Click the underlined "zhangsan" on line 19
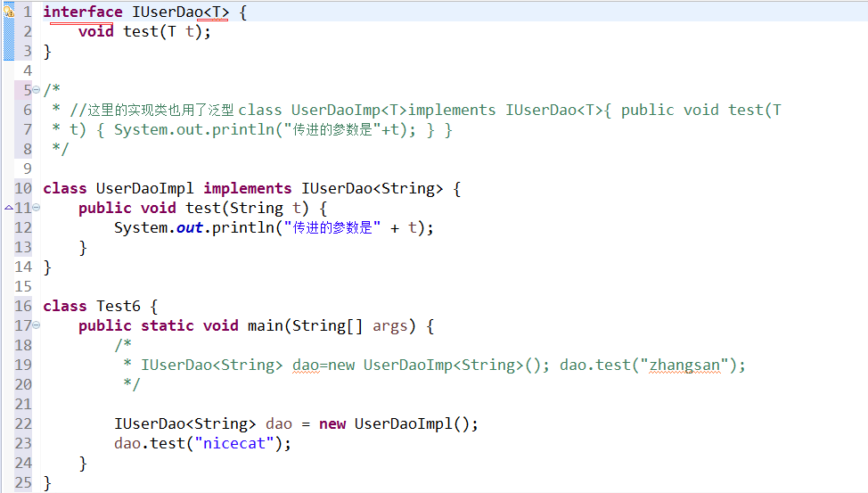868x493 pixels. tap(684, 365)
